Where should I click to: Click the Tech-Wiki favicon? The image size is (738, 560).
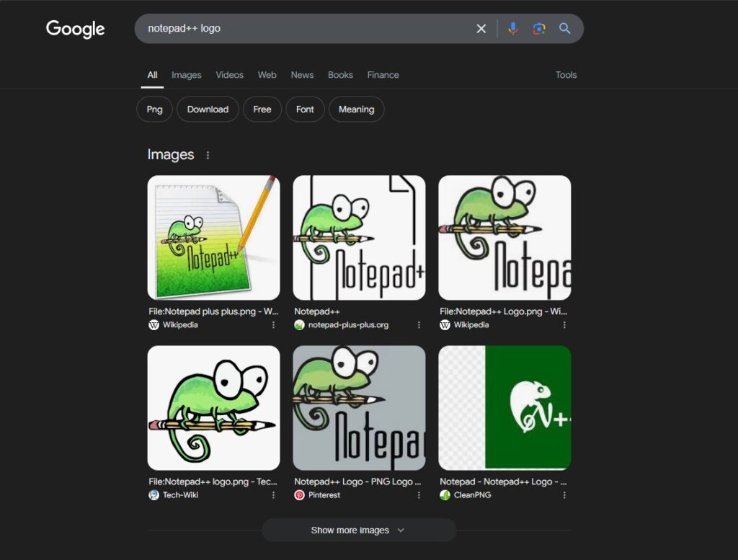[154, 495]
